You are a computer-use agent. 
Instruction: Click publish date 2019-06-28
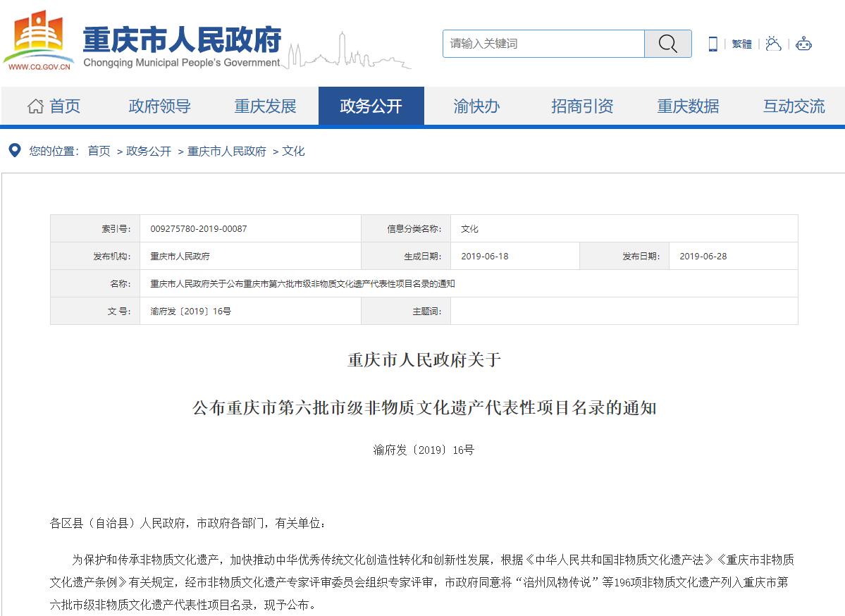[703, 256]
